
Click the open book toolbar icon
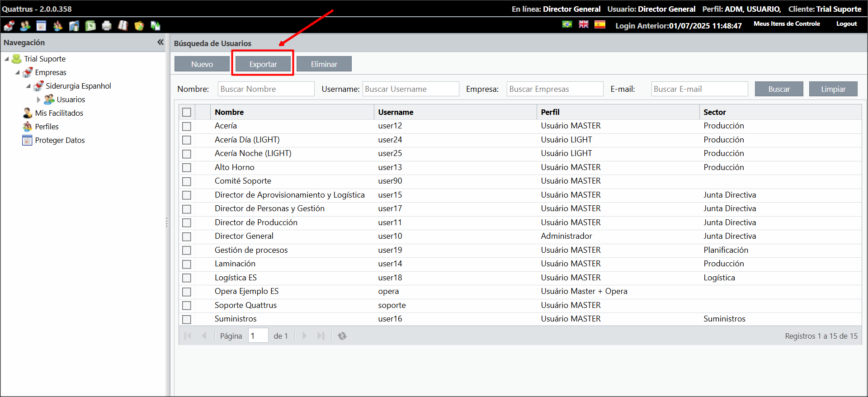coord(123,26)
